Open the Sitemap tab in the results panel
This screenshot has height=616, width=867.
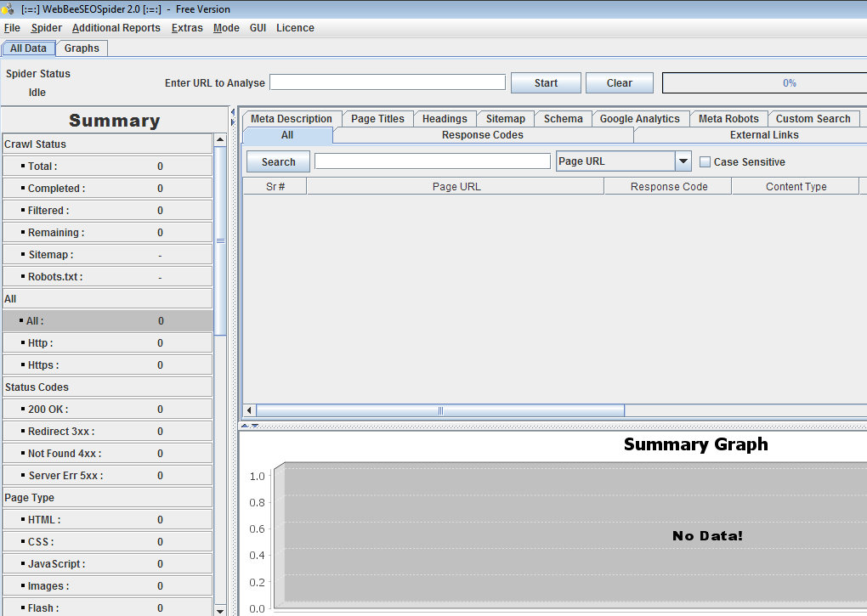coord(506,119)
